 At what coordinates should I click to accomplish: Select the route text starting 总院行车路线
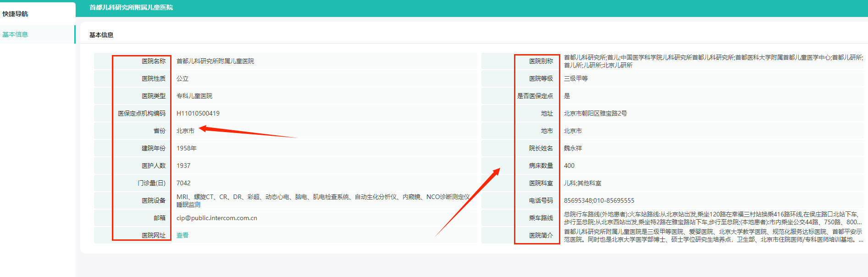click(x=713, y=218)
